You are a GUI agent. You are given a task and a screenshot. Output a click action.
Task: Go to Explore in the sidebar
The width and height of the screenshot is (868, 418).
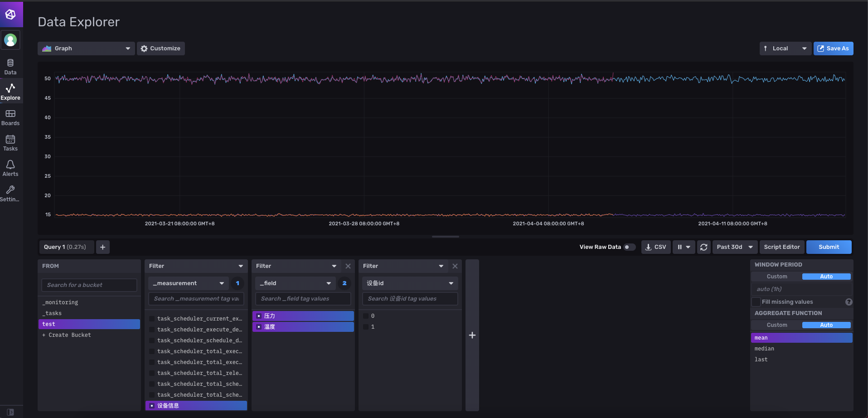coord(10,92)
